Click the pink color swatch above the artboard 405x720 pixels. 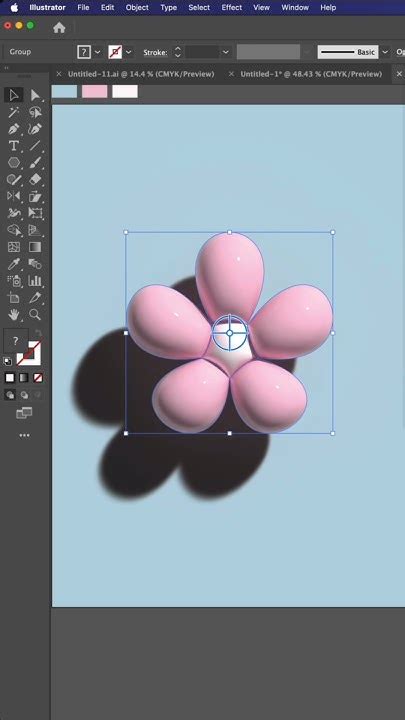click(x=95, y=91)
